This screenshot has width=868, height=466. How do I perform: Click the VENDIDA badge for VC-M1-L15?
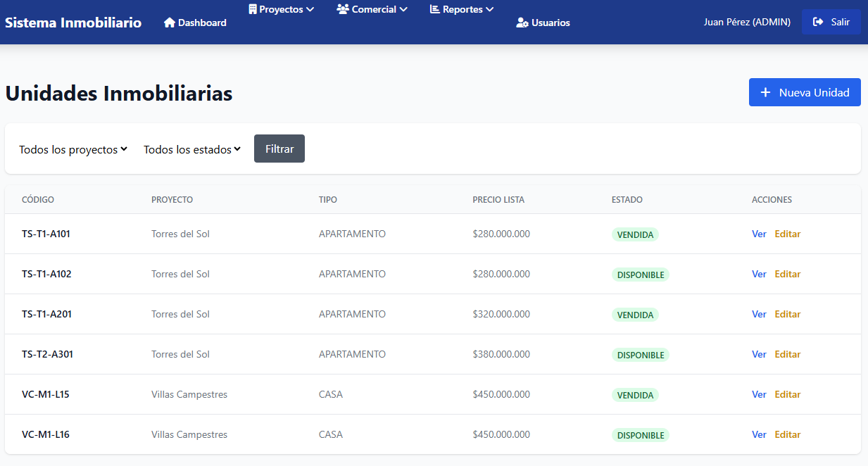[x=635, y=395]
